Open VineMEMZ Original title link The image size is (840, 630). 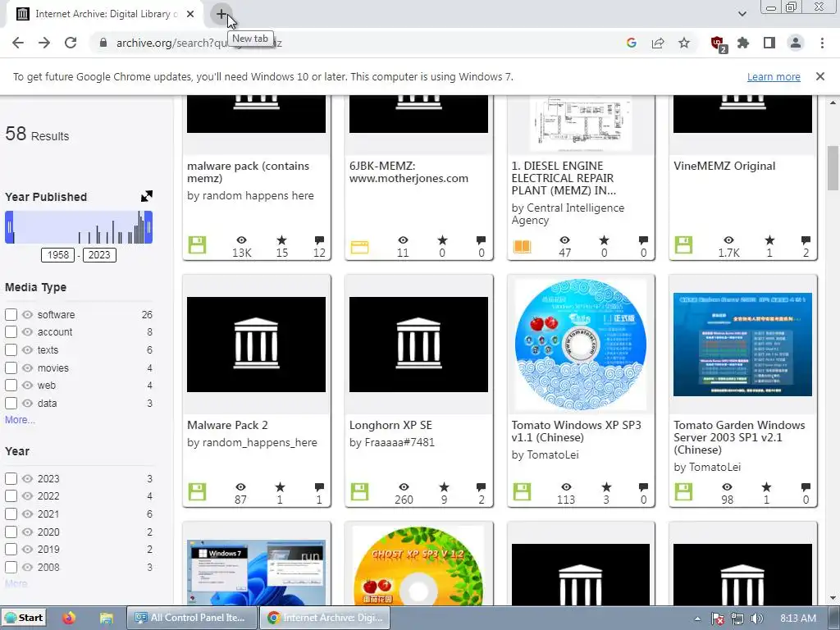point(724,166)
